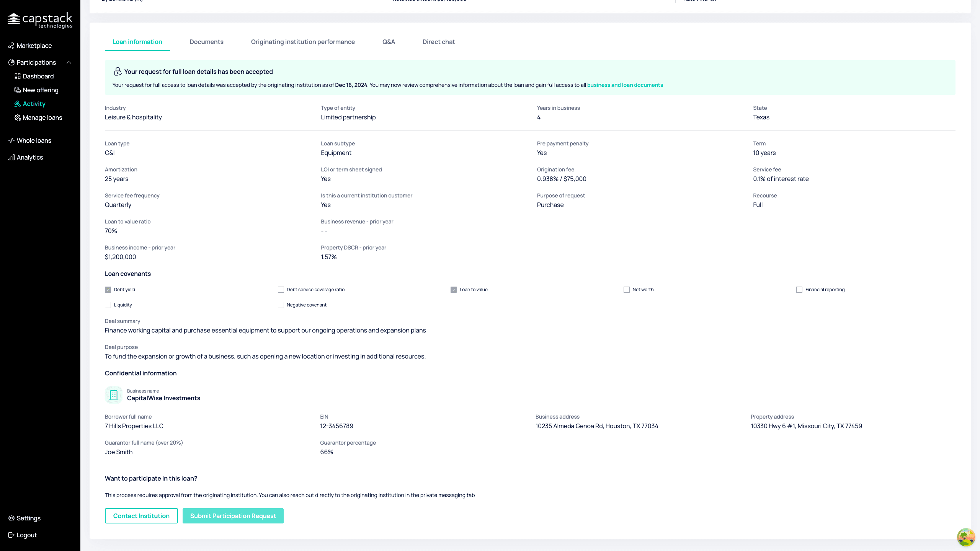The width and height of the screenshot is (980, 551).
Task: Select Activity menu item
Action: coord(34,104)
